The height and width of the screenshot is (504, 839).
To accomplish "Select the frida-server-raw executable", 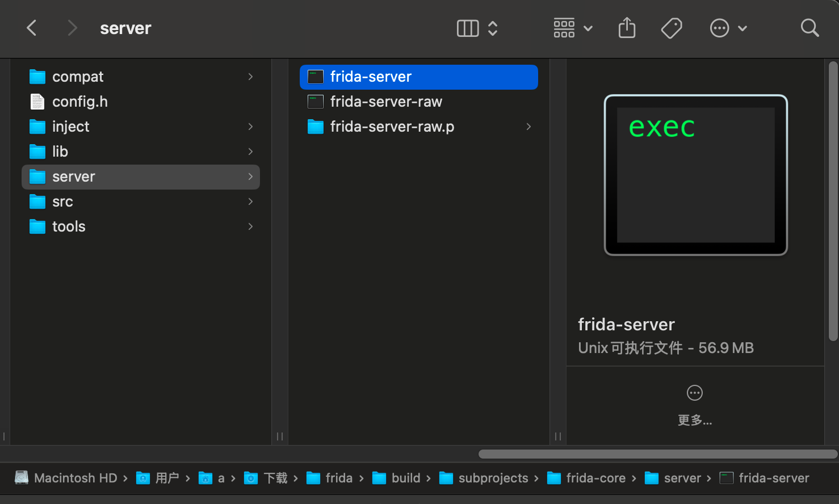I will [386, 102].
